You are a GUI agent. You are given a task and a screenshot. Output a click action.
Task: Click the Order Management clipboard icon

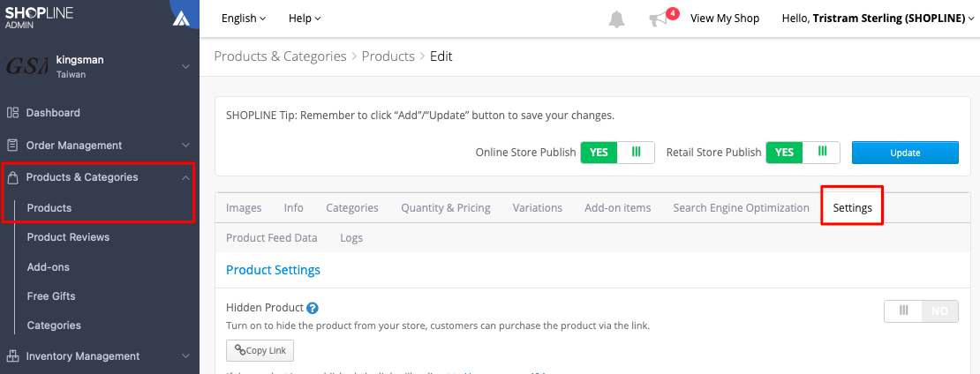[12, 146]
